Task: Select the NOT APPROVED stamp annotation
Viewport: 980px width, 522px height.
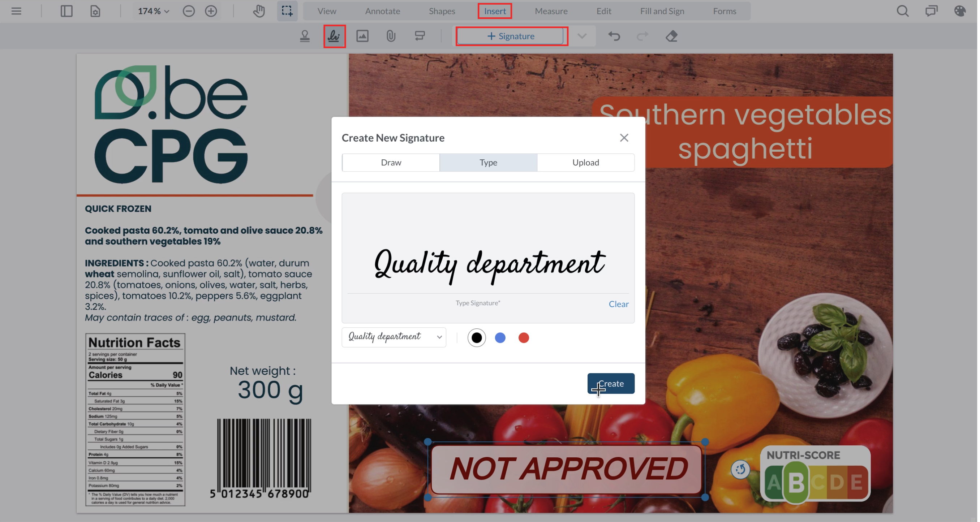Action: (x=567, y=469)
